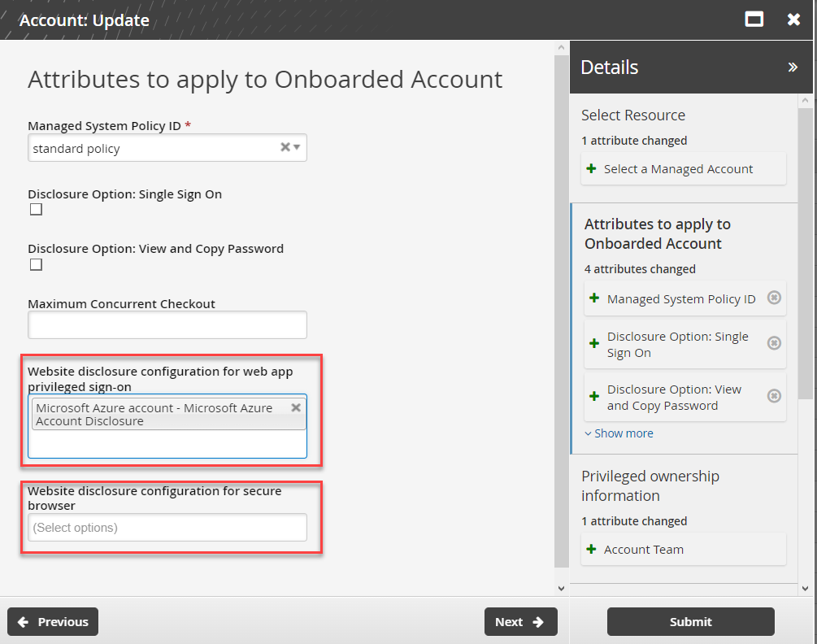Advance using the Next button
The image size is (817, 644).
point(520,621)
